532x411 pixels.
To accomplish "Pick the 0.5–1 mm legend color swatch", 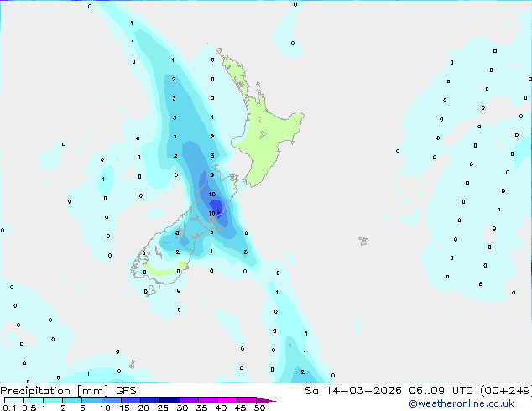I will coord(34,400).
